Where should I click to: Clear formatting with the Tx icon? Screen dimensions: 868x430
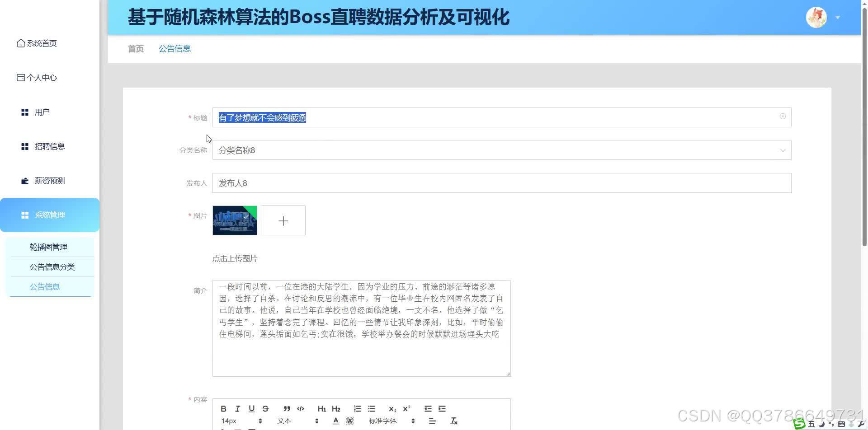click(454, 421)
